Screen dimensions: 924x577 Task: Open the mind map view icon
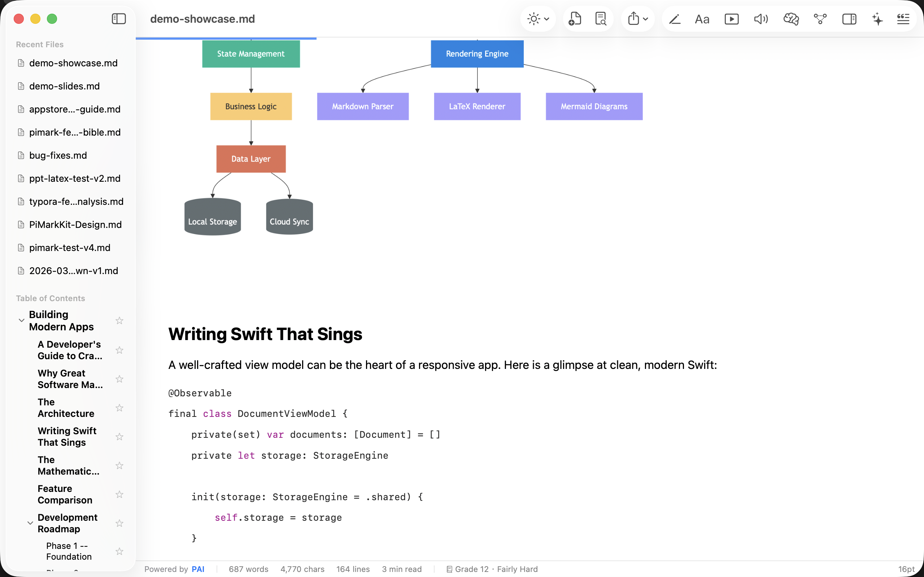pyautogui.click(x=820, y=19)
